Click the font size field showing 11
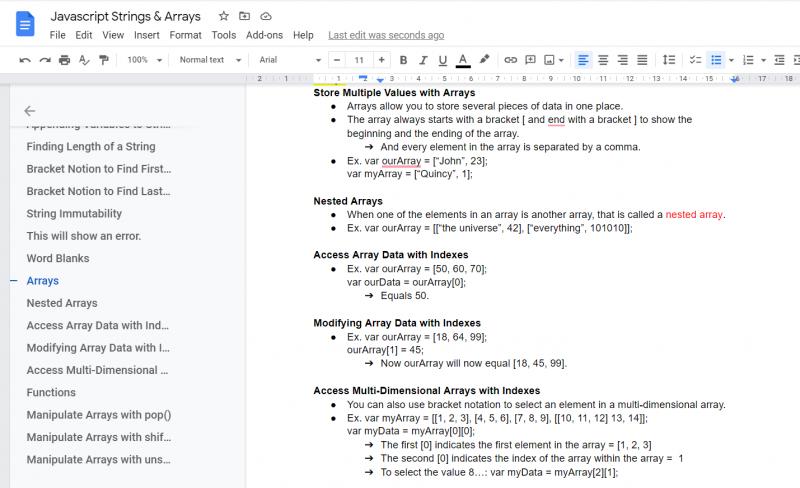Screen dimensions: 800x488 coord(359,60)
